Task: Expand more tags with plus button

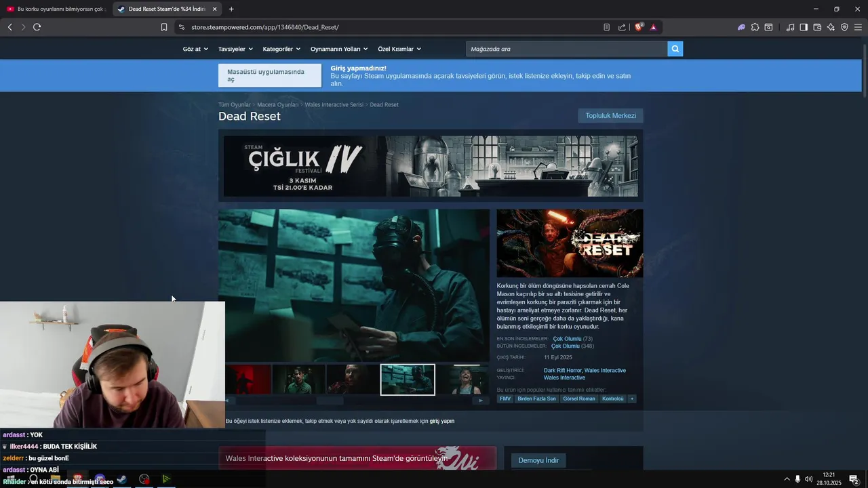Action: coord(632,399)
